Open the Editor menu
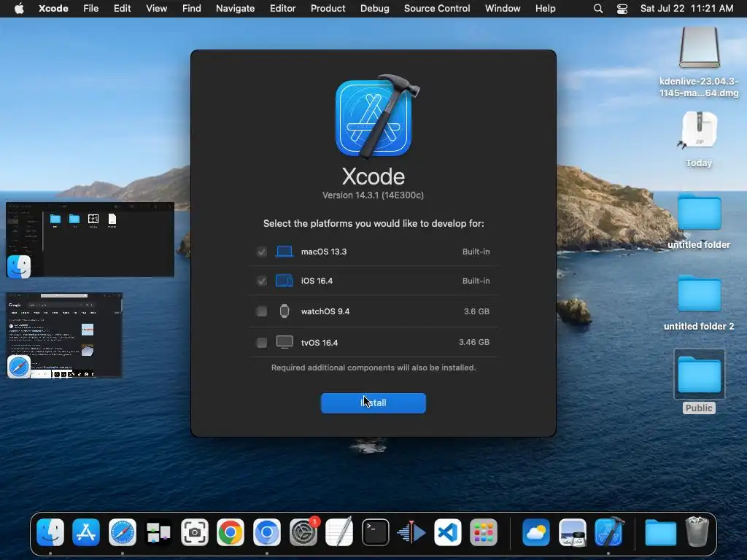This screenshot has width=747, height=560. tap(283, 9)
